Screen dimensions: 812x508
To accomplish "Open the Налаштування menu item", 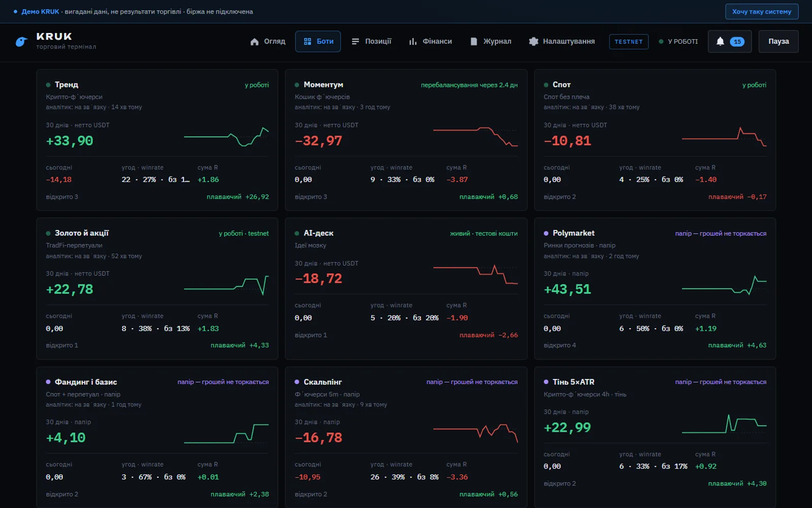I will 562,42.
